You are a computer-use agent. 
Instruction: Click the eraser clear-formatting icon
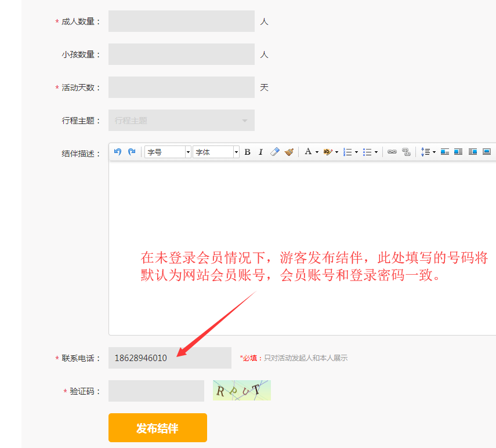click(275, 152)
